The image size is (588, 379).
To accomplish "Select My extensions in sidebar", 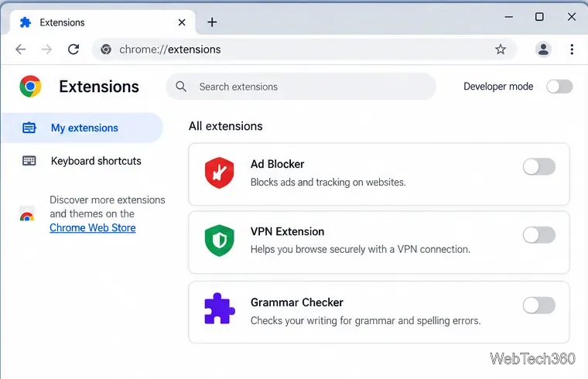I will point(82,128).
